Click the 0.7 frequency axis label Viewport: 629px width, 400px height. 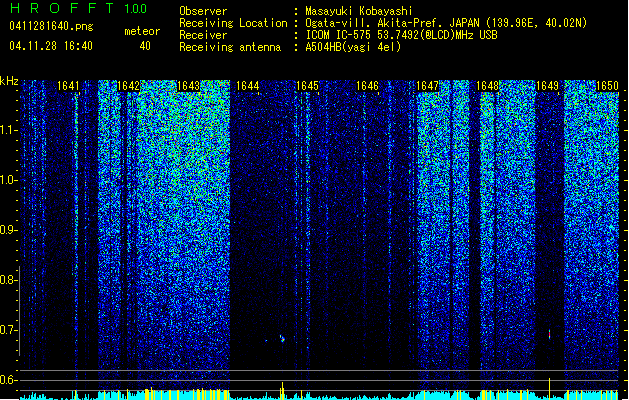point(8,330)
